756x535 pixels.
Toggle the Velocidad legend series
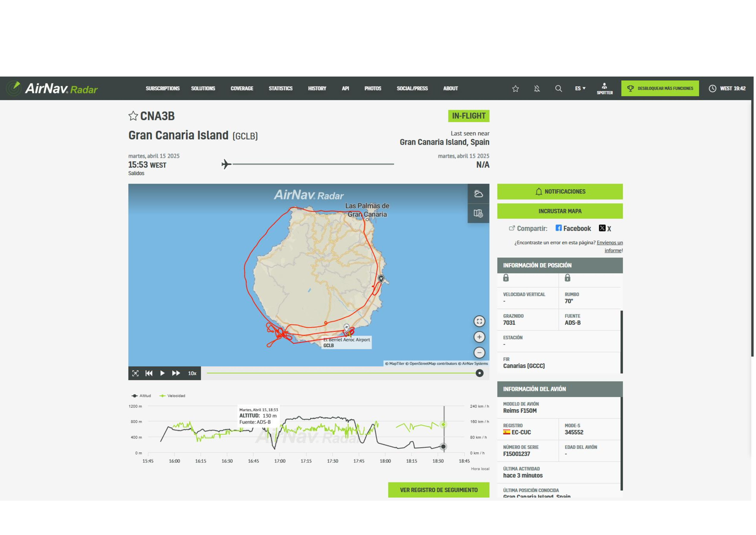(x=172, y=396)
